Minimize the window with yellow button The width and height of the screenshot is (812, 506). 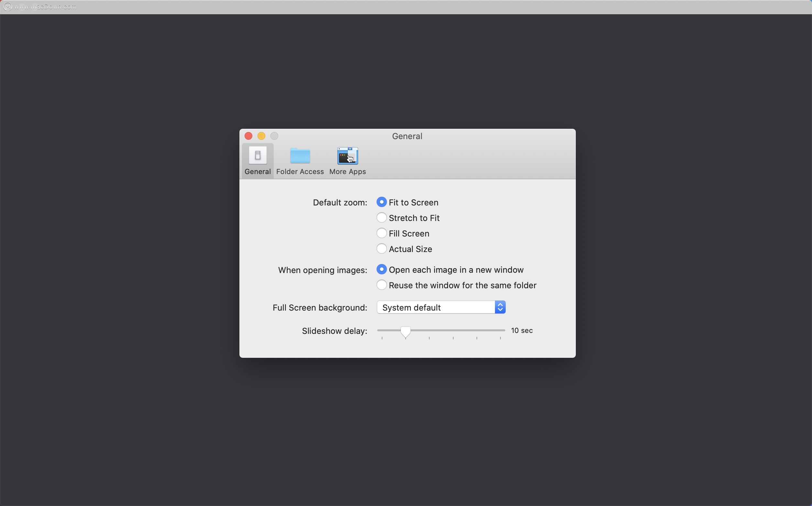point(261,136)
